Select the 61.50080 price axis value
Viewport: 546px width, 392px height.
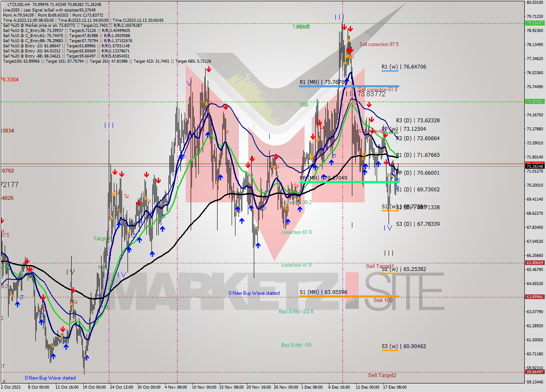point(535,340)
